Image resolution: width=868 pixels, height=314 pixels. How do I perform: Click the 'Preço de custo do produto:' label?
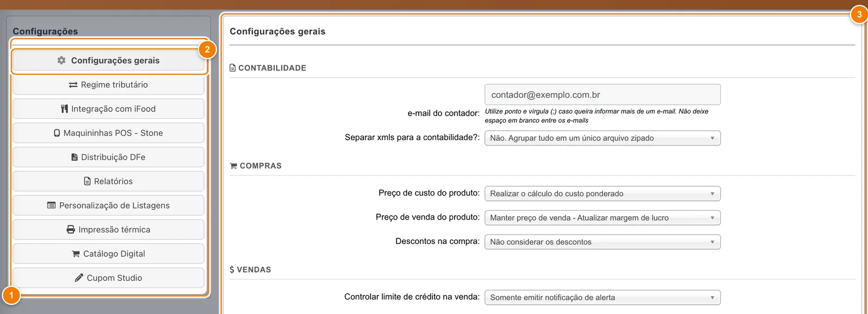click(429, 193)
